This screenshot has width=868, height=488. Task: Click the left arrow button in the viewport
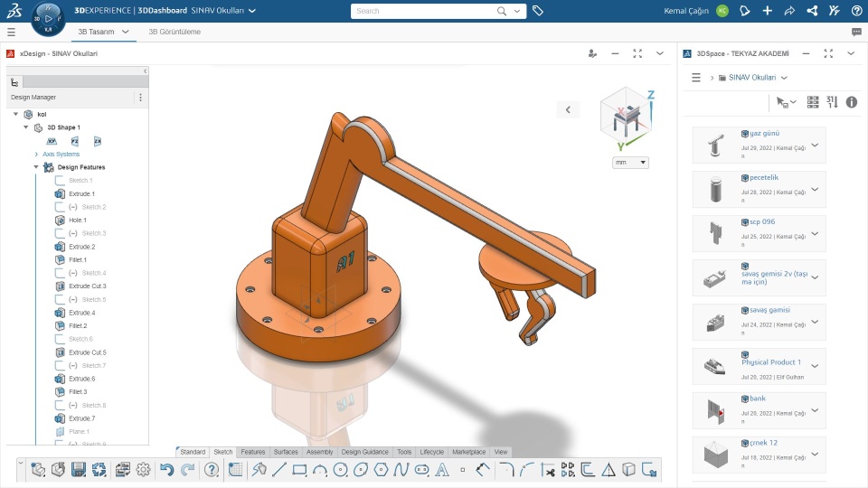pos(568,109)
